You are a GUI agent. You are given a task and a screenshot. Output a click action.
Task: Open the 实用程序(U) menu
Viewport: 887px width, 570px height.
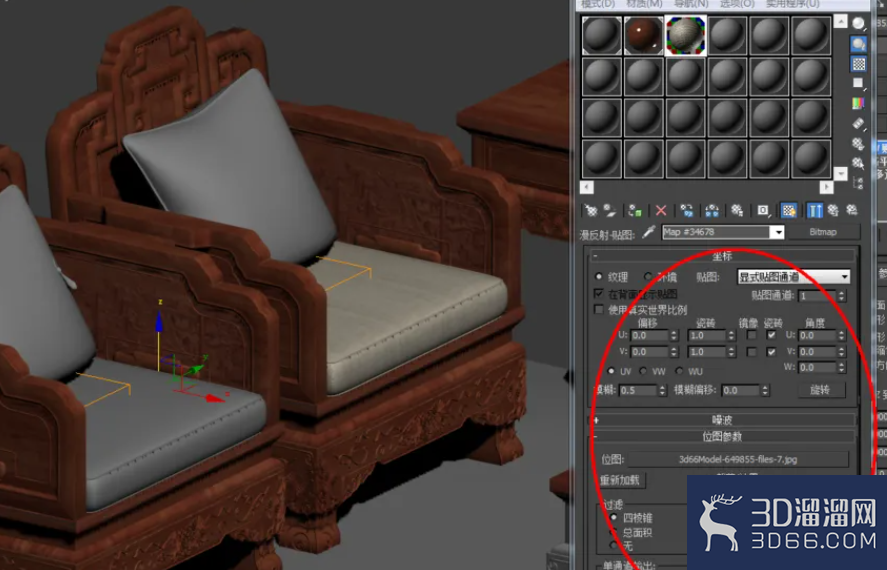(793, 4)
